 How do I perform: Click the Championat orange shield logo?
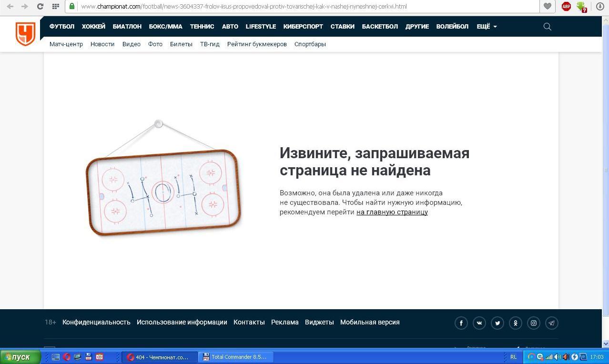point(25,34)
